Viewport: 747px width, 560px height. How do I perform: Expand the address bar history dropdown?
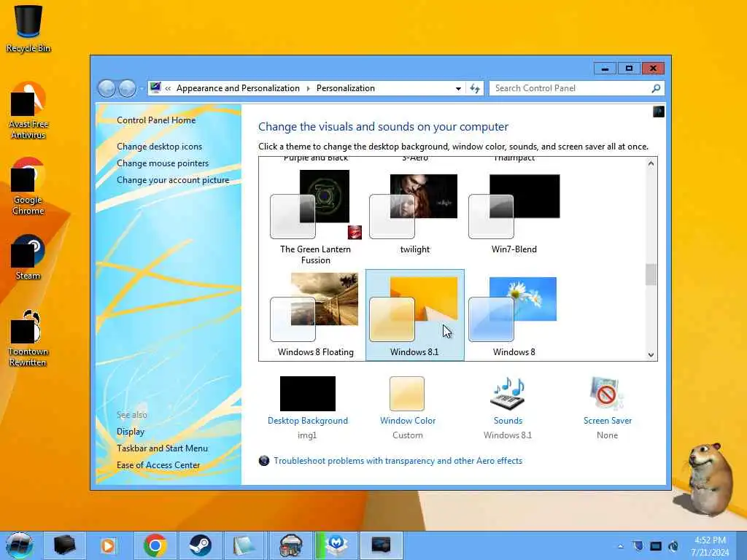point(458,88)
